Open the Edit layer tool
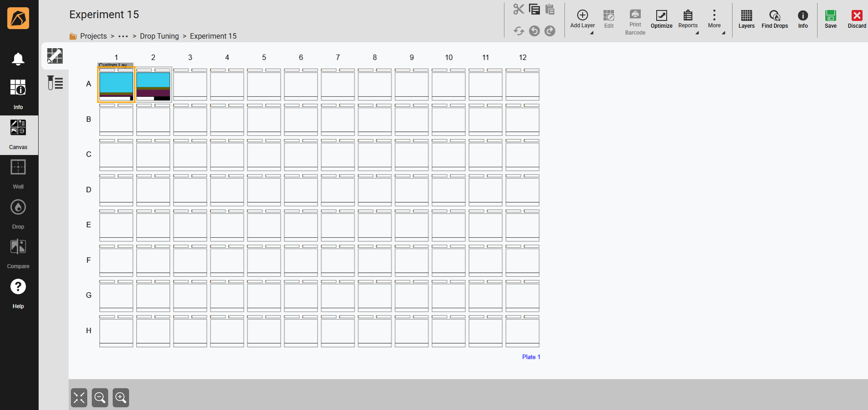 [x=609, y=19]
